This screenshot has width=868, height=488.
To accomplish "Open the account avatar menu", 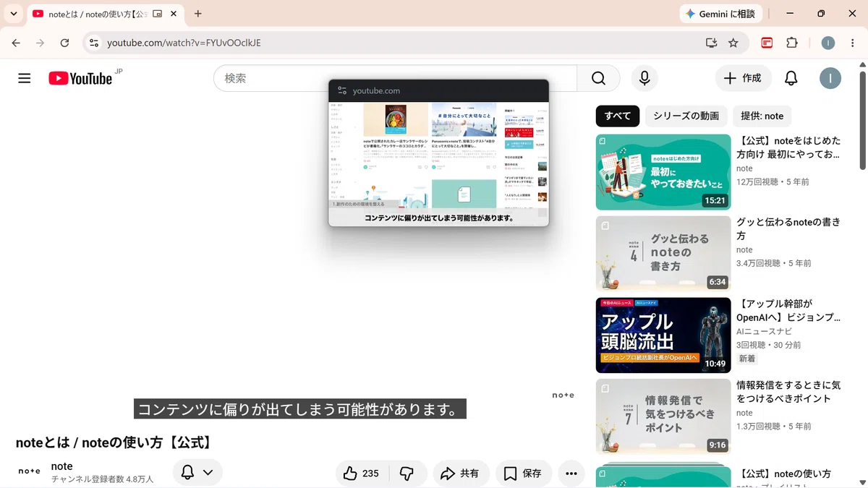I will pyautogui.click(x=830, y=78).
